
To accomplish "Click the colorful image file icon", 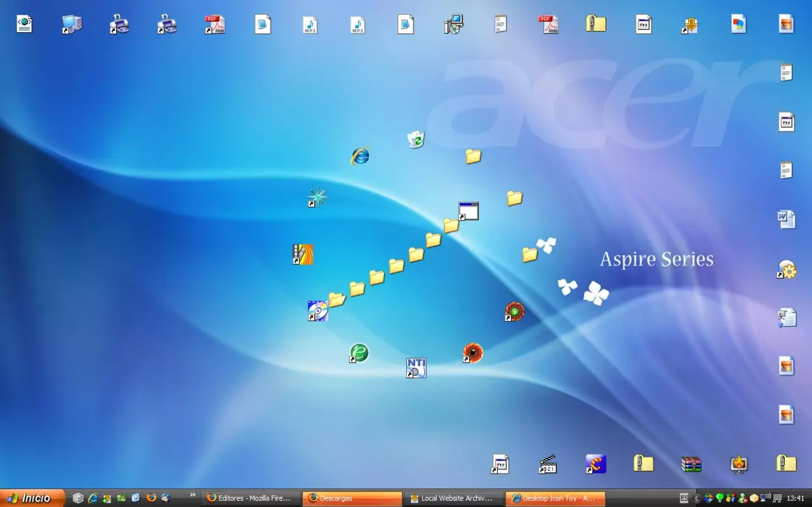I will [x=738, y=24].
